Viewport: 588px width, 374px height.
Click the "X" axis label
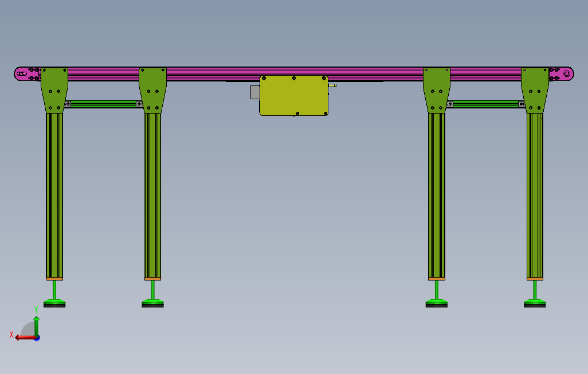point(11,334)
